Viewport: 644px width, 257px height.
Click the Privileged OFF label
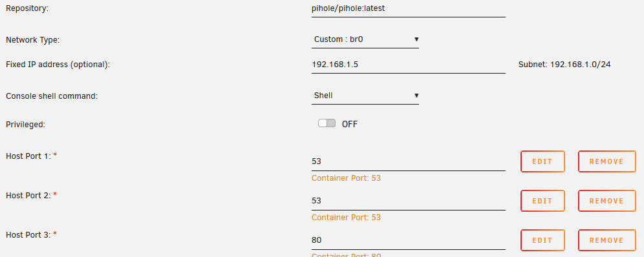[350, 124]
